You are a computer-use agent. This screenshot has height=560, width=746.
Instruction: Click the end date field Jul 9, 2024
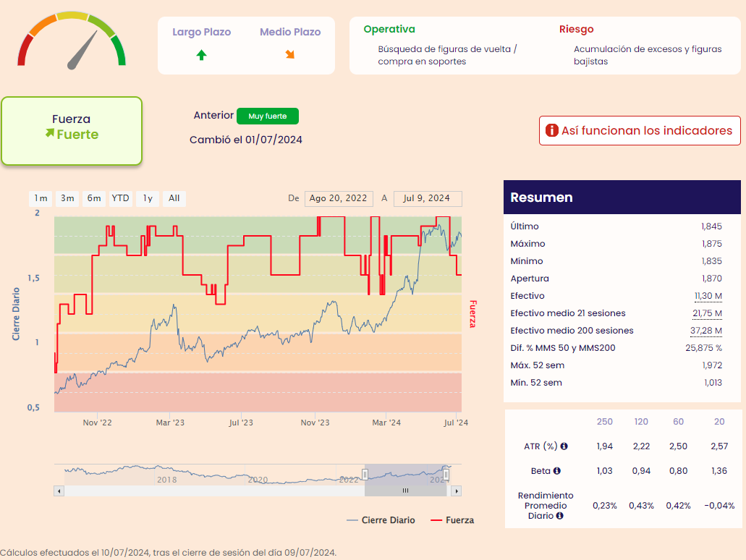(427, 198)
